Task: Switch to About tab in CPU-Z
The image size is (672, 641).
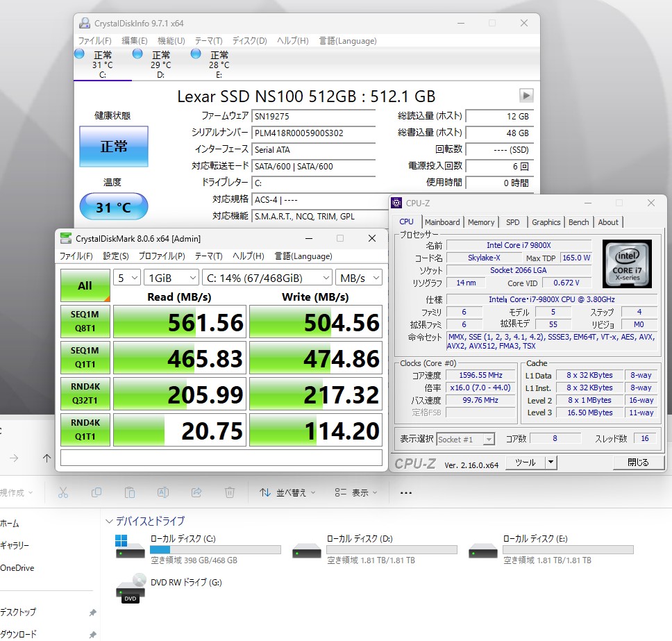Action: point(608,222)
